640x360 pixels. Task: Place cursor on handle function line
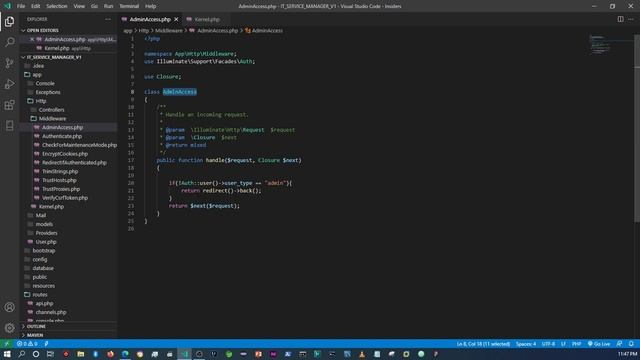point(229,160)
